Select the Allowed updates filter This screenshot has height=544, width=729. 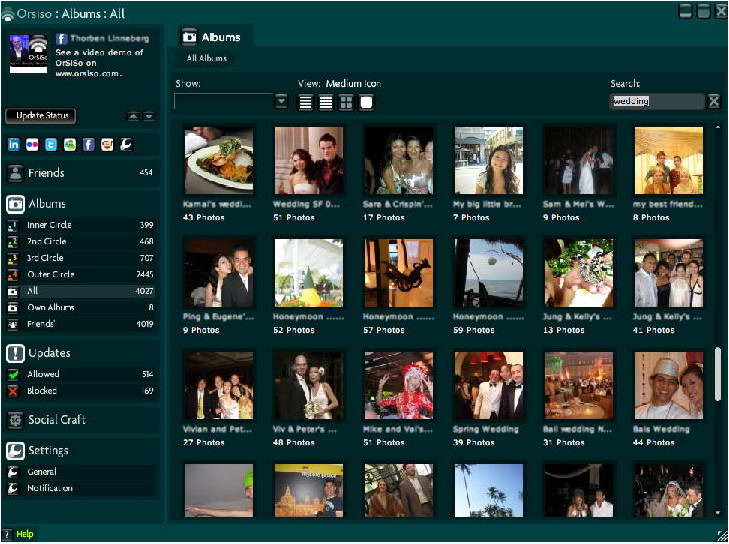(42, 374)
